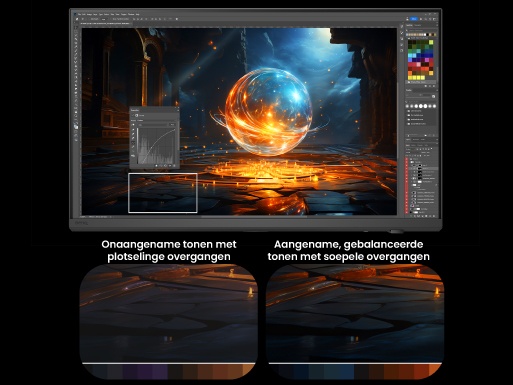Open the Help menu
Screen dimensions: 513x385
point(137,14)
